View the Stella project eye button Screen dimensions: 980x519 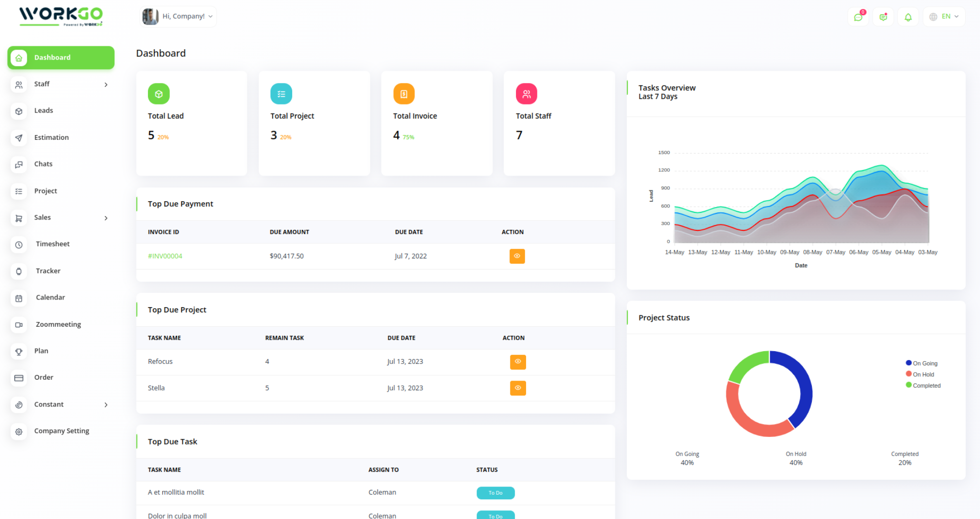pyautogui.click(x=517, y=388)
